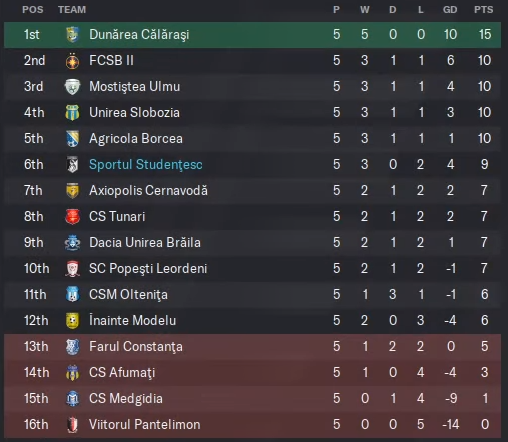The width and height of the screenshot is (508, 442).
Task: Click the Viitorul Pantelimon club badge
Action: coord(72,425)
